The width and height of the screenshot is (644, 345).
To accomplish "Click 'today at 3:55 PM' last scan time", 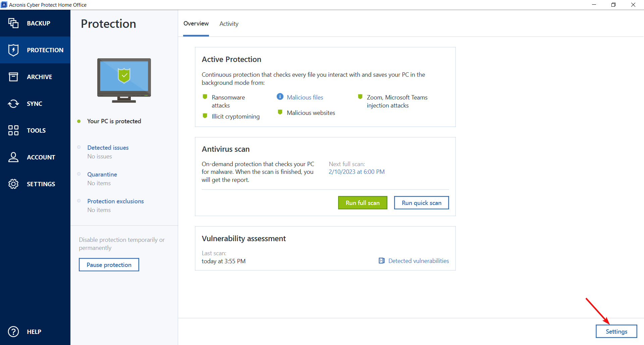I will 224,261.
